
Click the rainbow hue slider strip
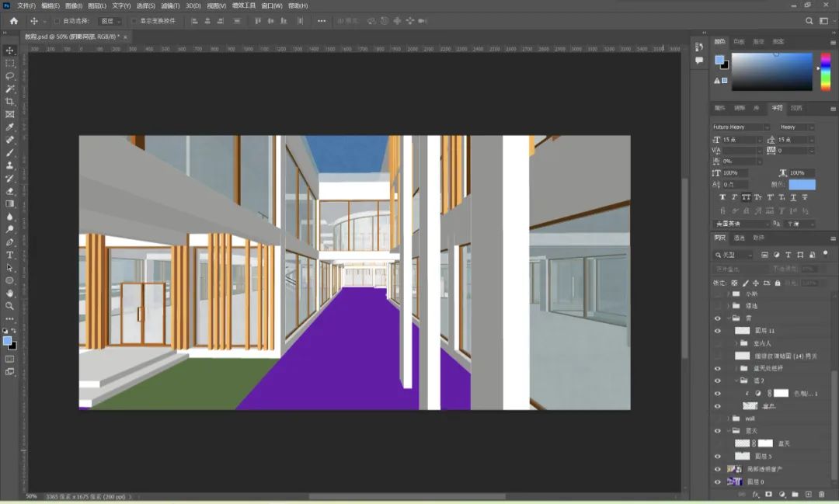(x=826, y=71)
